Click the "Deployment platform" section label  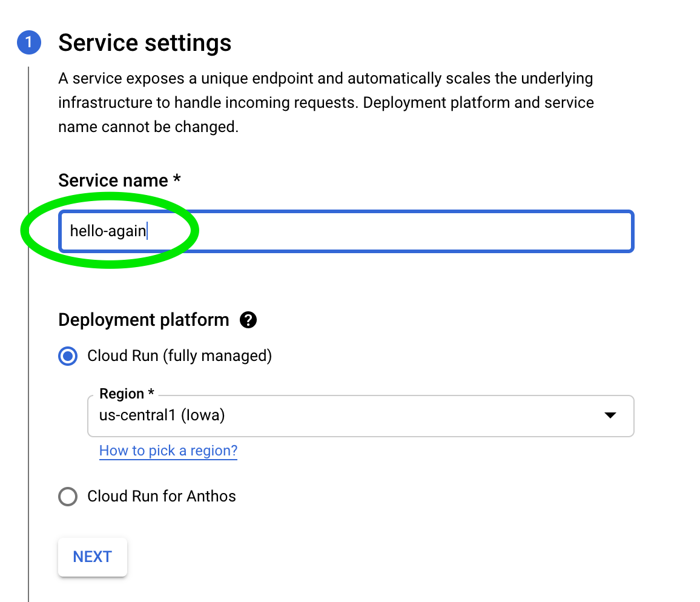click(144, 320)
